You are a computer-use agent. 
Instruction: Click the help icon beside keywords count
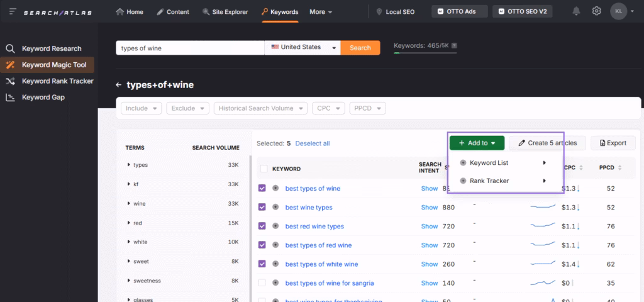[x=454, y=46]
